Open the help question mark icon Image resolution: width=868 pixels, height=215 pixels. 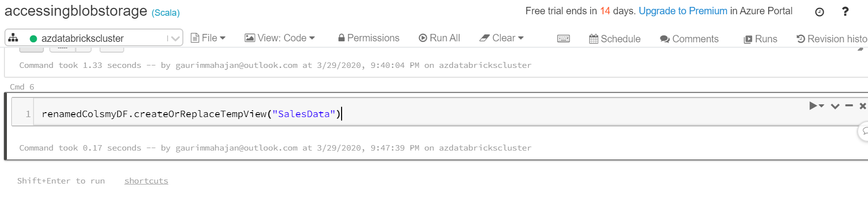click(x=845, y=11)
